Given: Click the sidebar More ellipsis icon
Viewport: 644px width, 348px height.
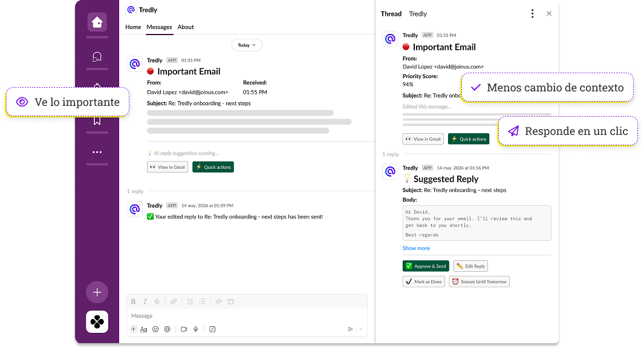Looking at the screenshot, I should point(97,152).
